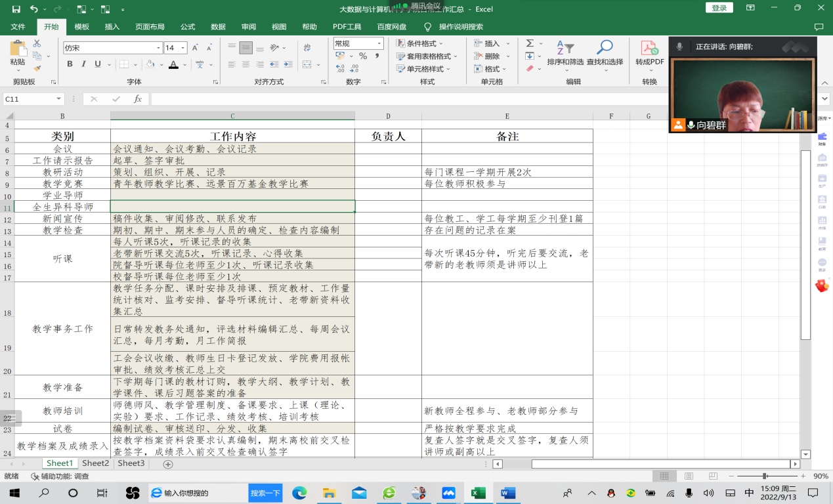Toggle italic formatting
This screenshot has width=833, height=504.
point(84,64)
